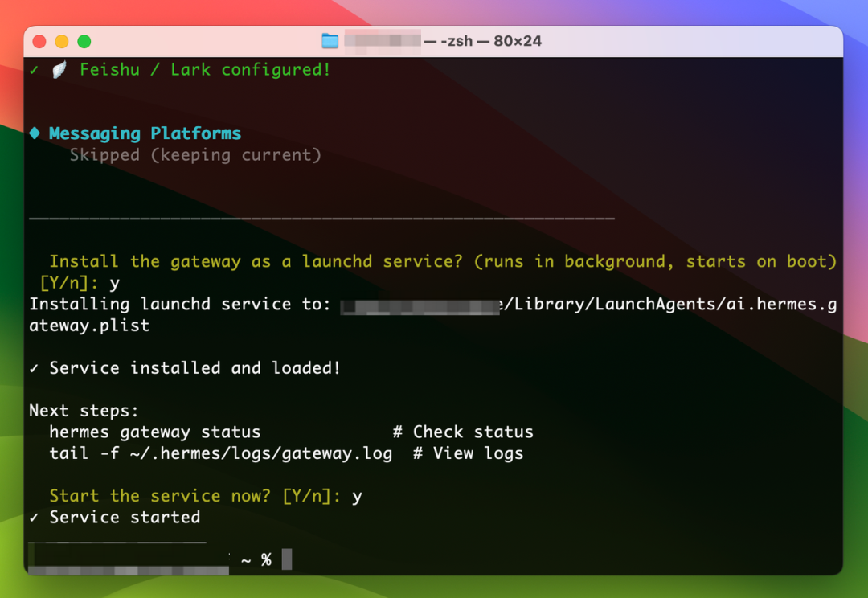Click the '-zsh — 80×24' window title

pos(491,41)
